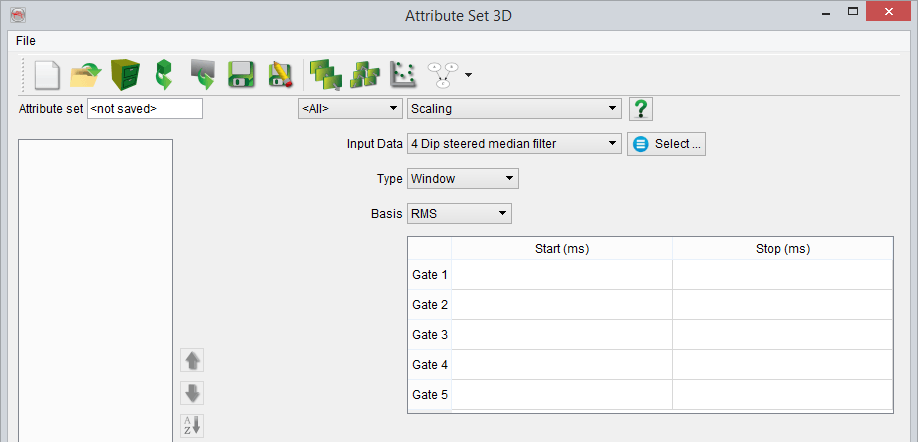Click Gate 3 Stop (ms) cell
The height and width of the screenshot is (442, 918).
click(x=782, y=334)
